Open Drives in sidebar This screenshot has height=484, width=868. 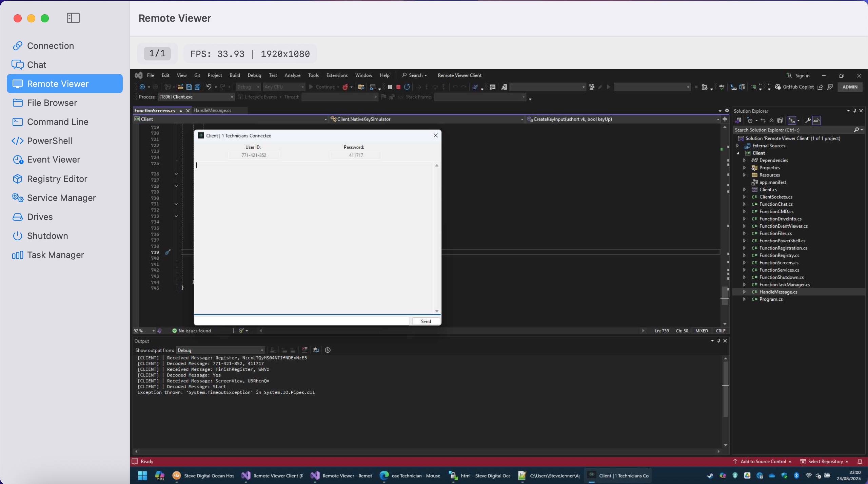pyautogui.click(x=64, y=217)
